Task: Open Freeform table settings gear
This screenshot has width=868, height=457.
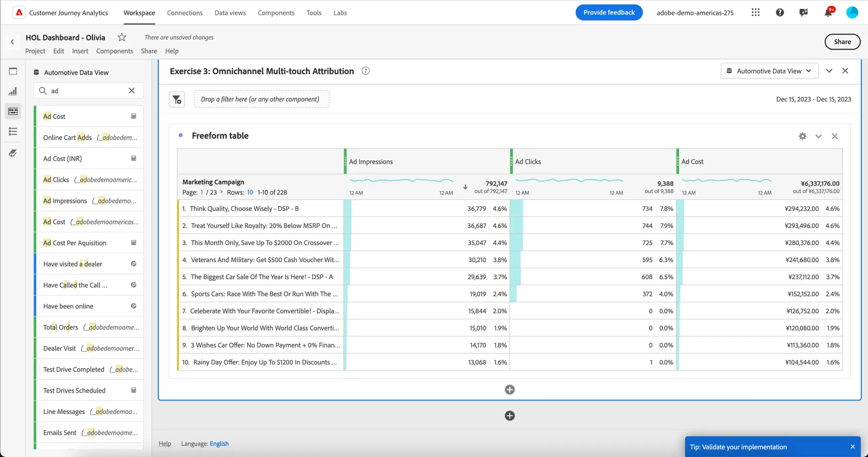Action: [803, 136]
